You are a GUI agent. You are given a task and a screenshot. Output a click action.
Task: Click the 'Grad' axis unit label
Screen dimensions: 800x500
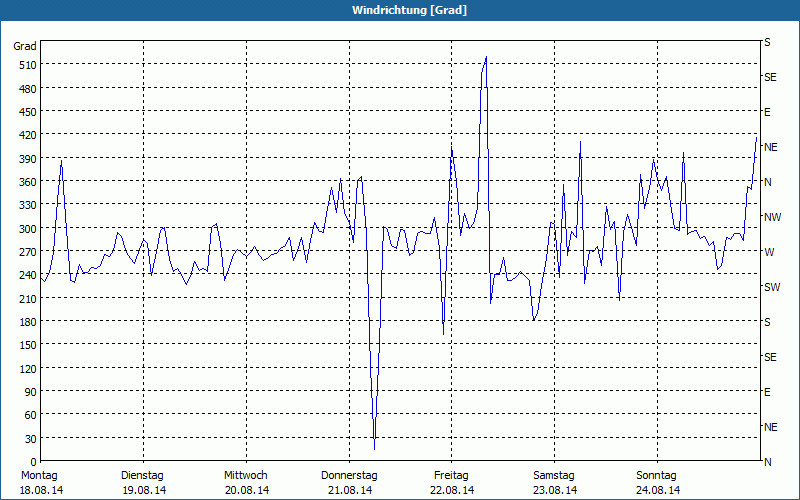[x=25, y=46]
